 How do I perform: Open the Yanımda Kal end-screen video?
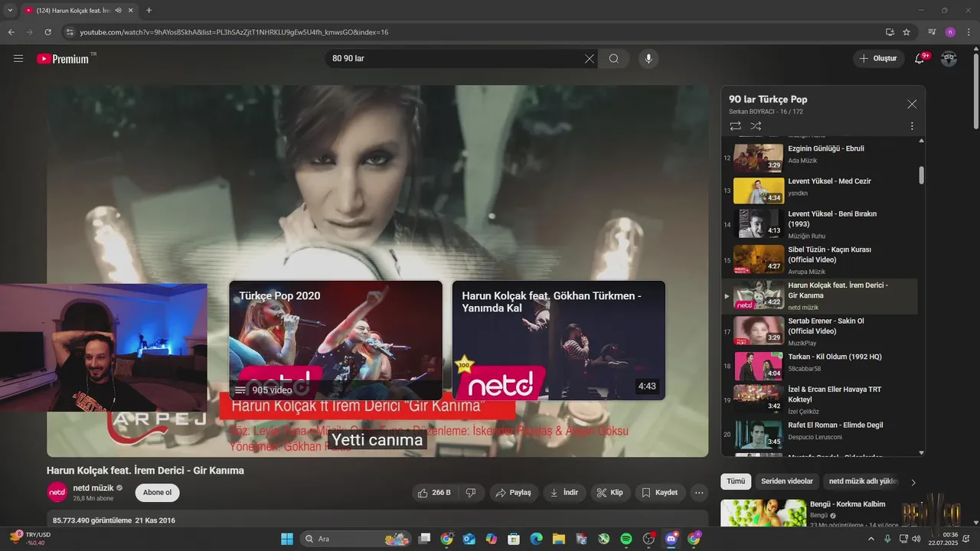558,341
